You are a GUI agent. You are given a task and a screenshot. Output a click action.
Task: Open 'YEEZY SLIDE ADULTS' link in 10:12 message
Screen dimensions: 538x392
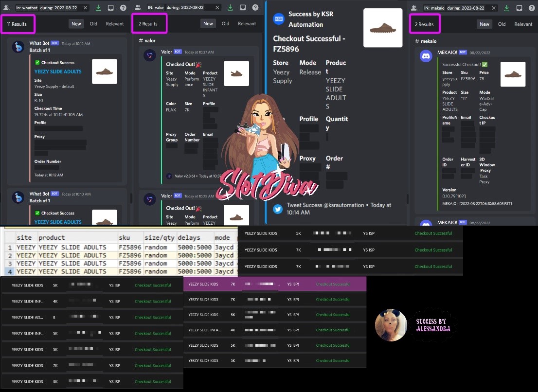pyautogui.click(x=58, y=71)
